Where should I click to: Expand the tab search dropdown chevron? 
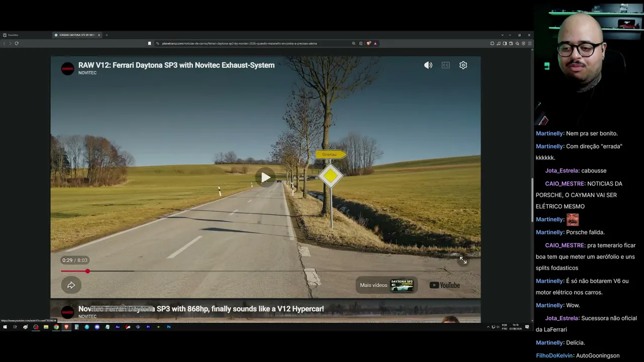tap(502, 35)
